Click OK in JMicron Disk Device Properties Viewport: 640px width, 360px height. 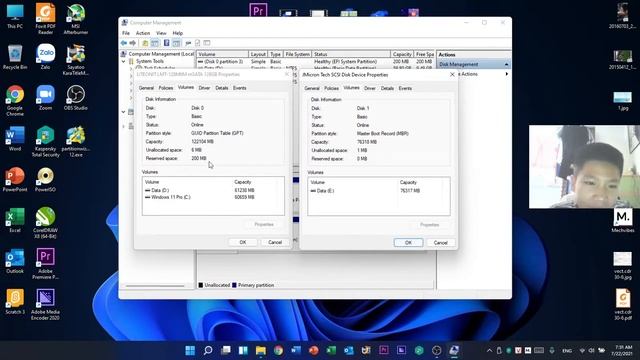click(408, 243)
